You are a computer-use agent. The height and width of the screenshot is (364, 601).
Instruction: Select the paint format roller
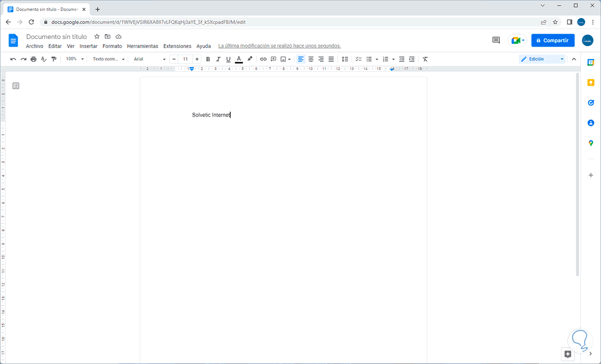[54, 59]
